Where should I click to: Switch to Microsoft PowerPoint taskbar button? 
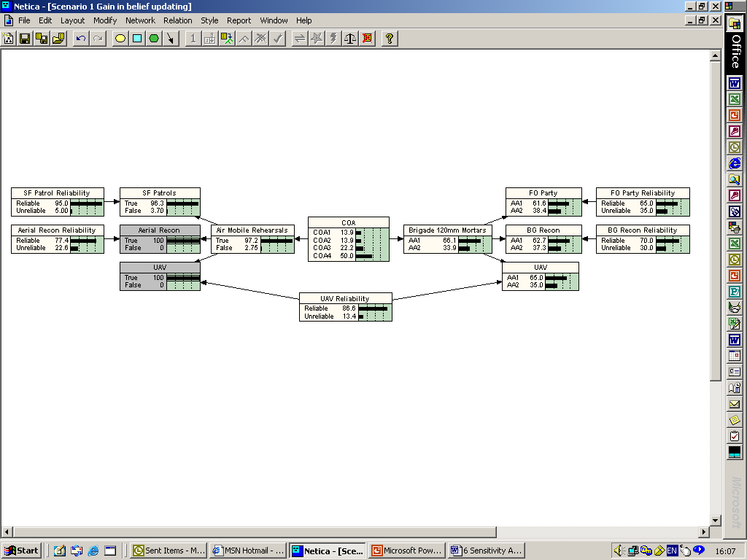pyautogui.click(x=408, y=551)
